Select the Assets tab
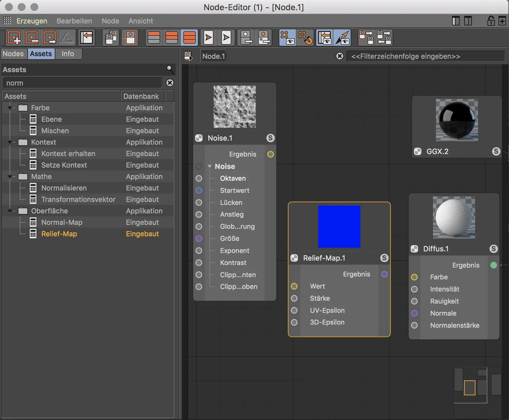 41,54
